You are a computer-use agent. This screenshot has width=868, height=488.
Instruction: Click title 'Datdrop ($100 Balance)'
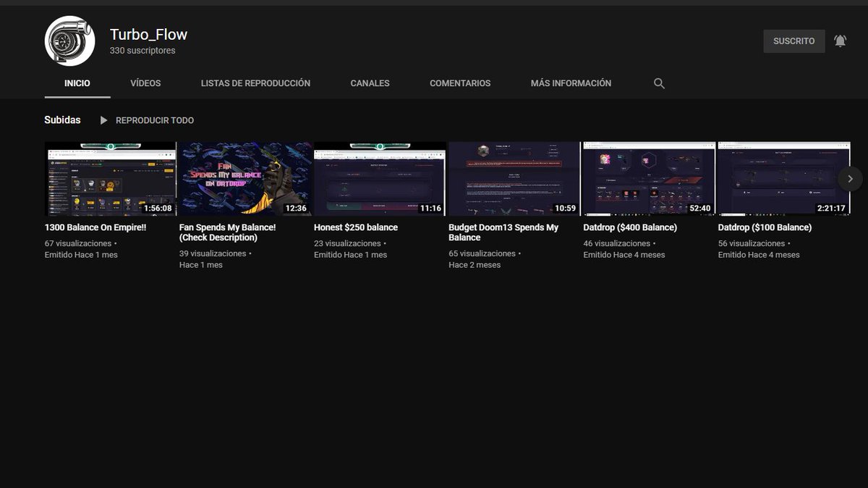coord(765,227)
